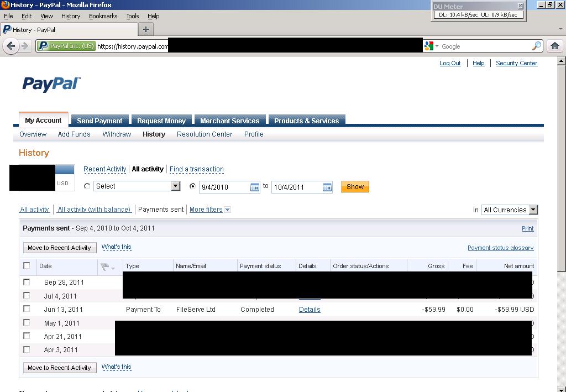Click the browser forward arrow button

pos(24,46)
